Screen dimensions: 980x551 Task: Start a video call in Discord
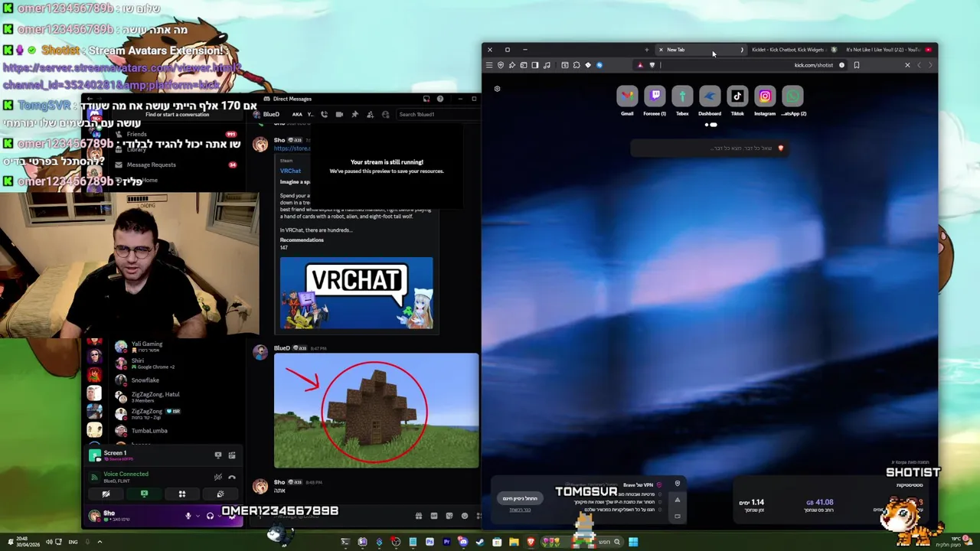tap(339, 114)
